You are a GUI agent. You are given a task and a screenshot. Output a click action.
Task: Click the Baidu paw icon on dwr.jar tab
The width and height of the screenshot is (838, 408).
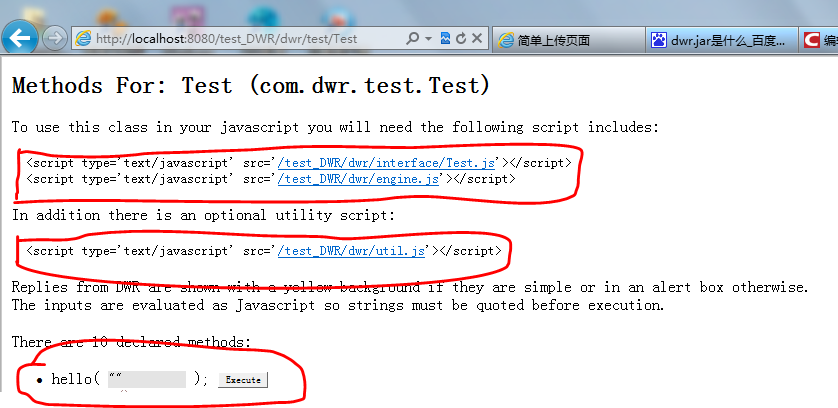658,40
